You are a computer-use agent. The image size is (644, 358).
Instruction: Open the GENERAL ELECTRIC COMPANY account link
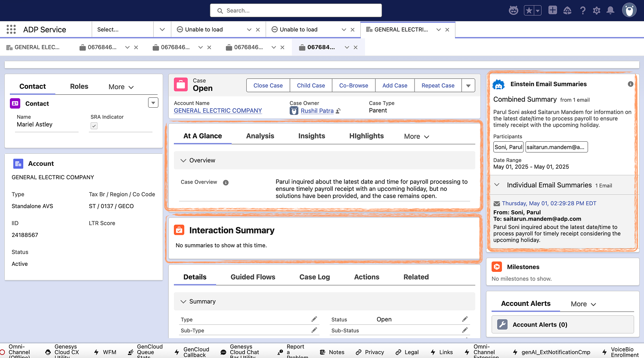[x=217, y=110]
